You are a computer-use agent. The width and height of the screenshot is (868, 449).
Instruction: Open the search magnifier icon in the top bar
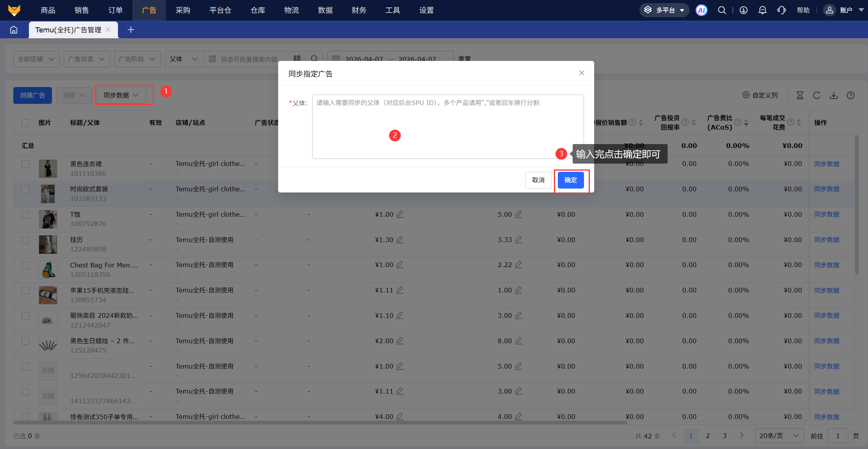(722, 10)
